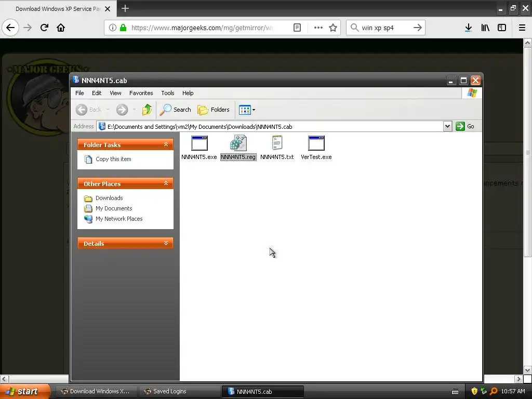The image size is (532, 399).
Task: Open My Network Places link
Action: [119, 219]
